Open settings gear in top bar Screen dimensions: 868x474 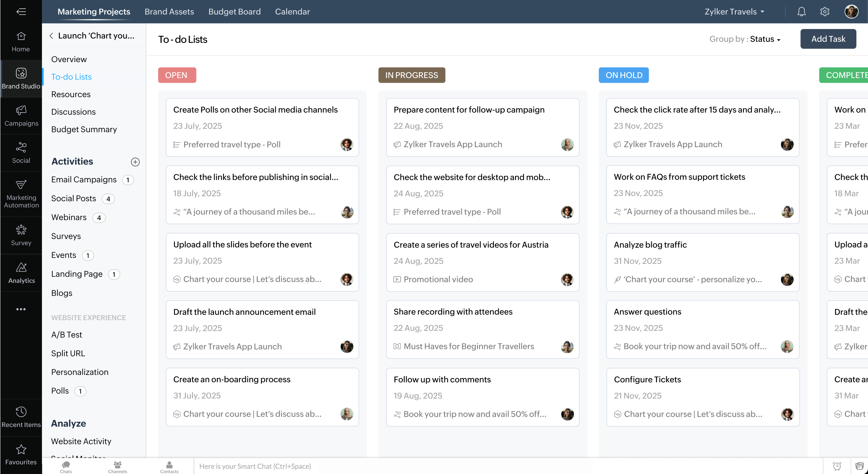pos(824,12)
